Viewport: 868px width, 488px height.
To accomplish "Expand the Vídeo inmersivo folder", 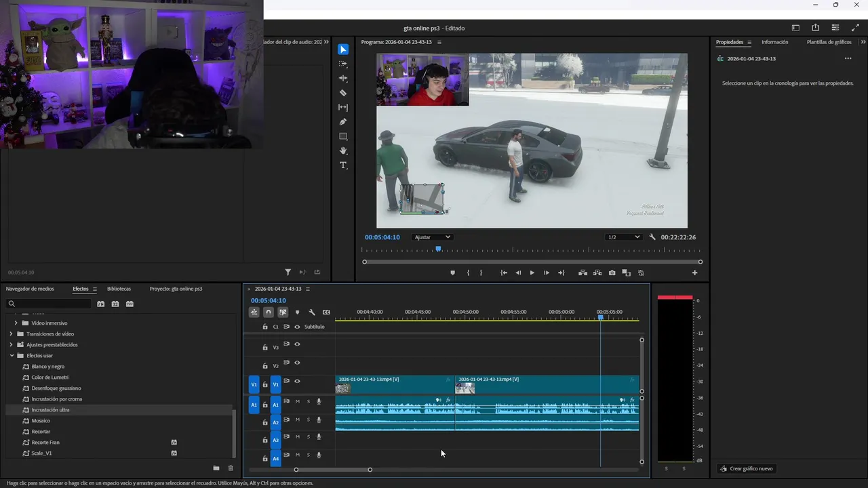I will point(16,323).
